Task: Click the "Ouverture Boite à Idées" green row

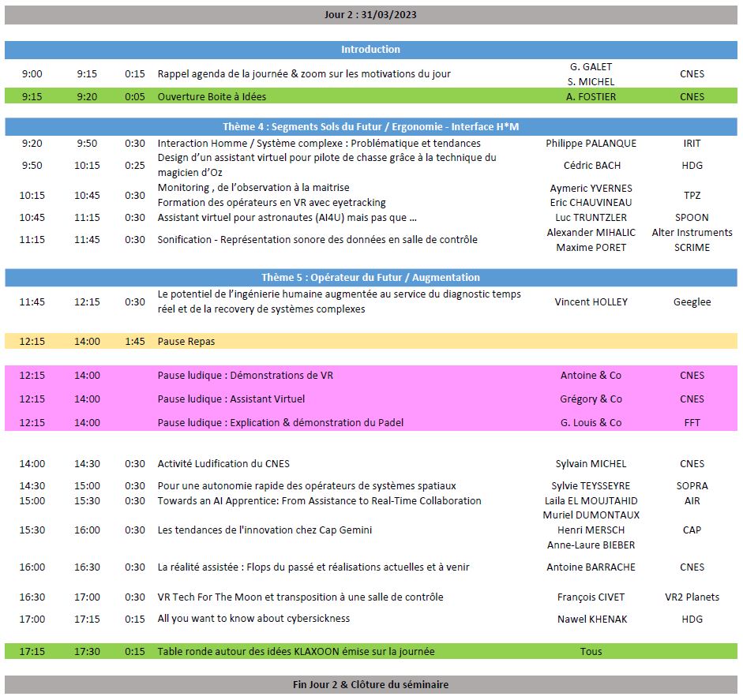Action: [x=212, y=97]
